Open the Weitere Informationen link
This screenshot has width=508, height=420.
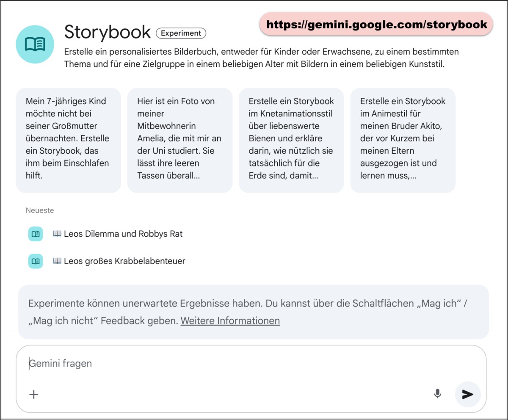click(x=230, y=321)
